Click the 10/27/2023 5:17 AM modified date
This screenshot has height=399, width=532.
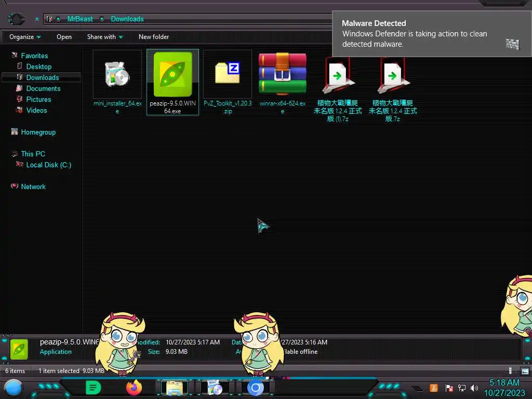coord(193,342)
